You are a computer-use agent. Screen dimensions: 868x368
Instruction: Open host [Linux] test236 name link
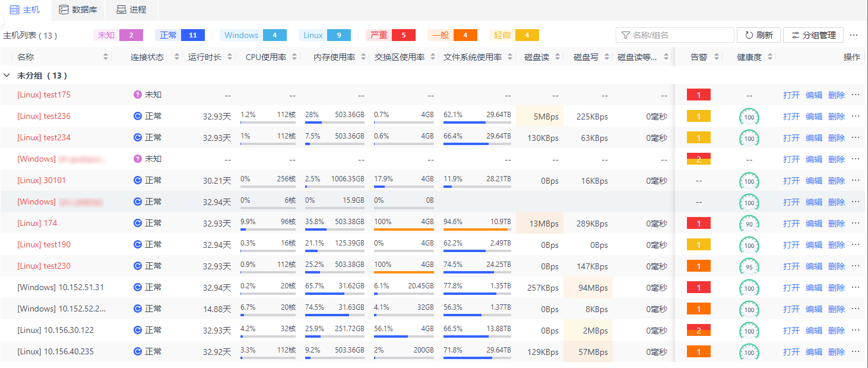(x=44, y=117)
